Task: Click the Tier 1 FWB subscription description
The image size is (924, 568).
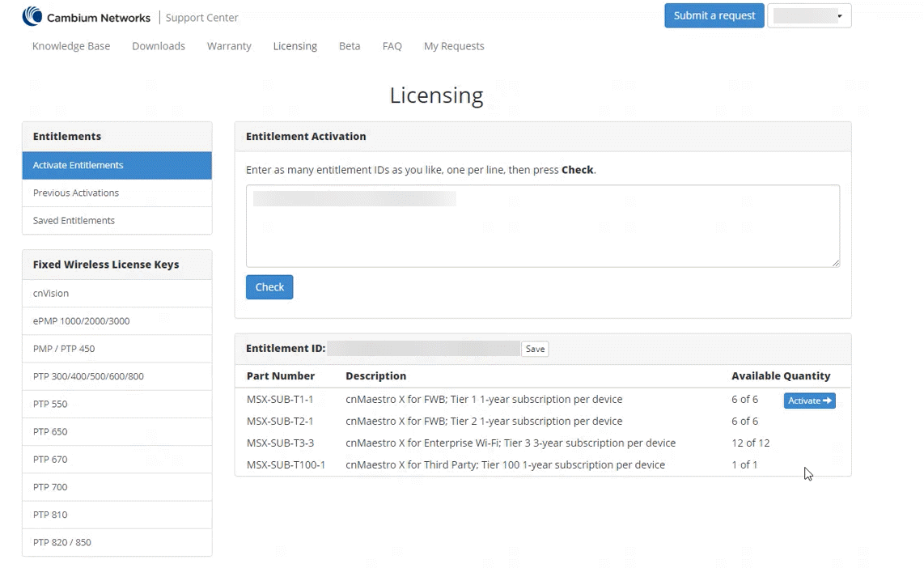Action: (x=484, y=400)
